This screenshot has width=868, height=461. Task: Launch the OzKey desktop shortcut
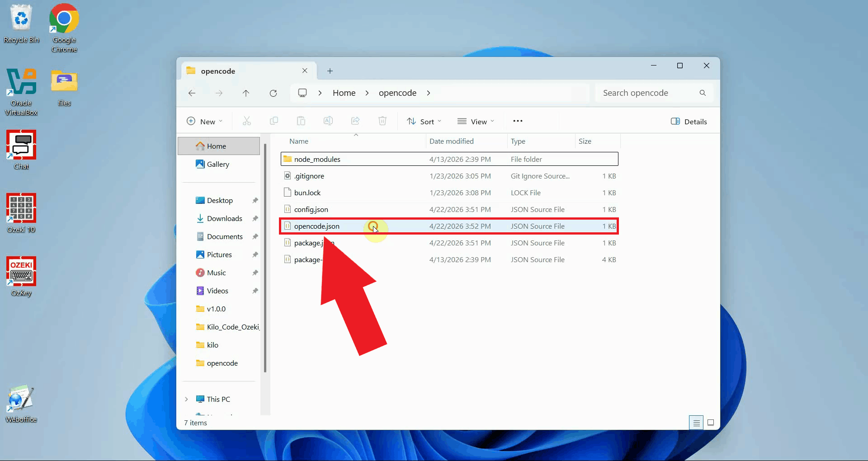point(21,277)
